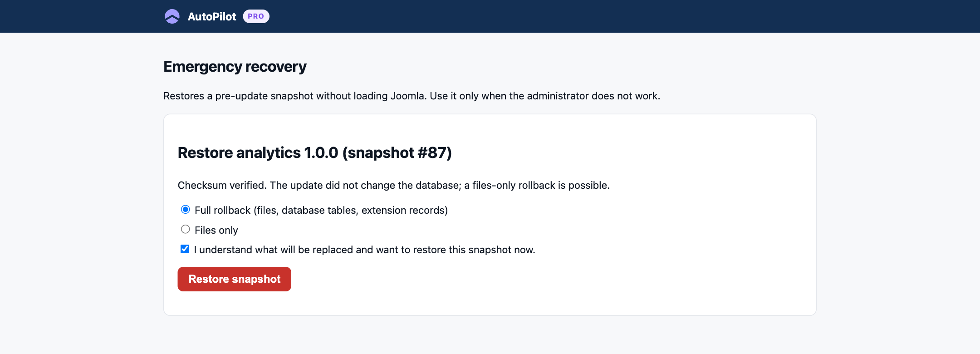Click the PRO badge in header
The height and width of the screenshot is (354, 980).
pyautogui.click(x=256, y=16)
